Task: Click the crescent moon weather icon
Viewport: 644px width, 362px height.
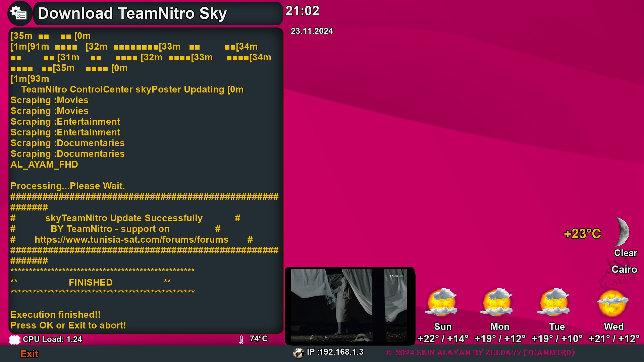Action: pos(623,232)
